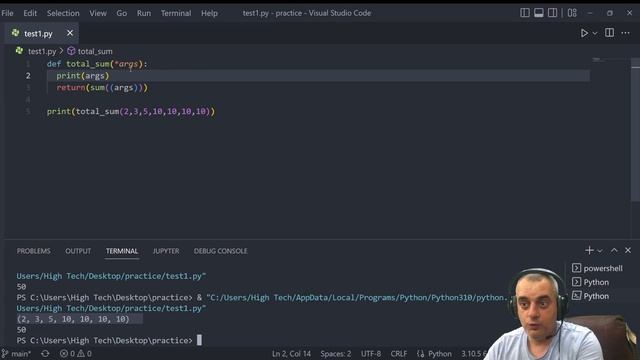
Task: Click the def total_sum line of code
Action: click(97, 64)
